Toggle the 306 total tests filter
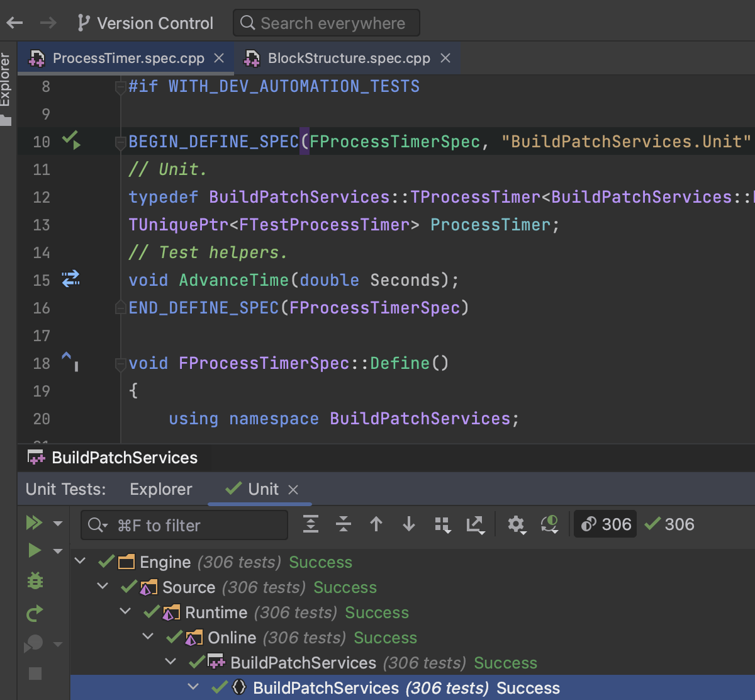The width and height of the screenshot is (755, 700). [605, 524]
